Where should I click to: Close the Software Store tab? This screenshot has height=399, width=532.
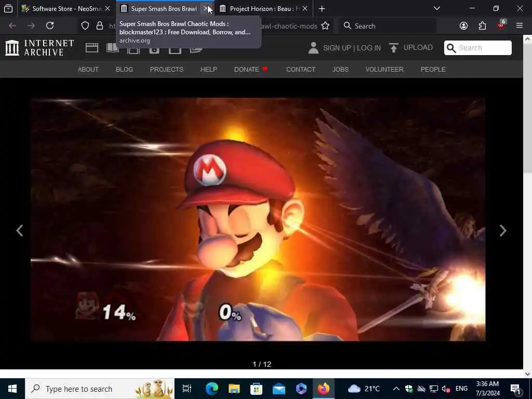tap(108, 8)
